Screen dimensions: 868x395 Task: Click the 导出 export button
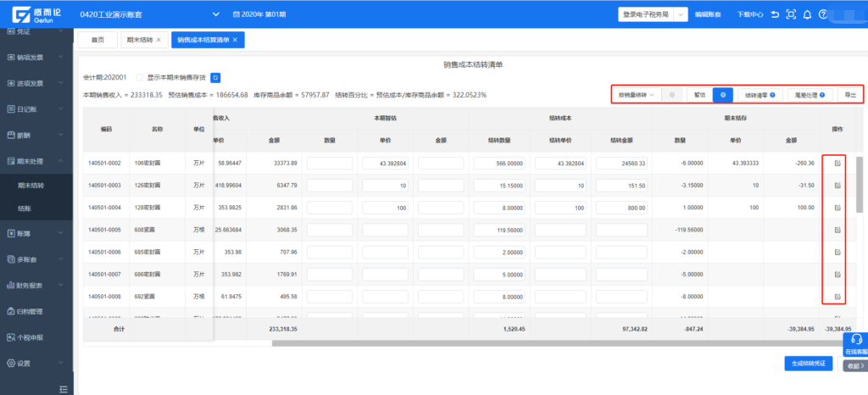click(849, 95)
